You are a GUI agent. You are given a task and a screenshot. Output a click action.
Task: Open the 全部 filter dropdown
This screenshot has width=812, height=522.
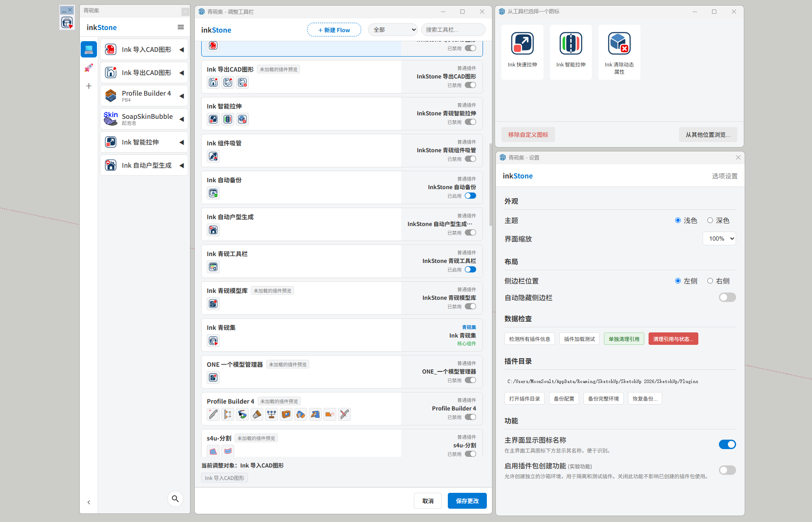[x=393, y=30]
